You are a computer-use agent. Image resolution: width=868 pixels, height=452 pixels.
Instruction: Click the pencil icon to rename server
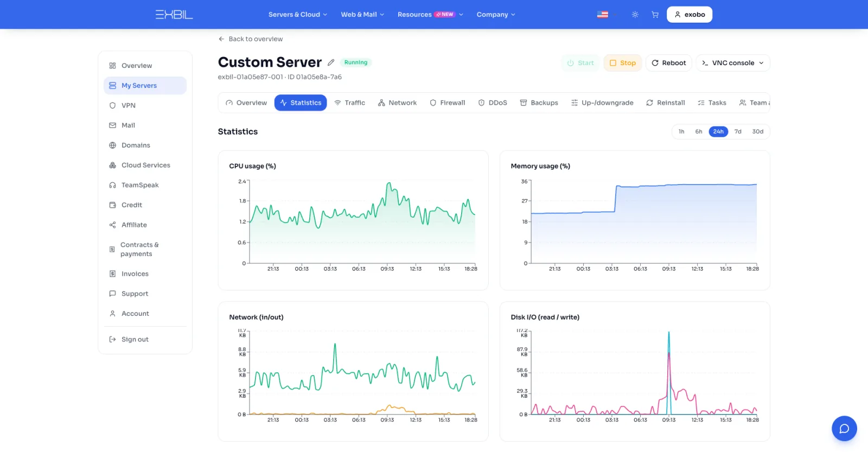(331, 62)
